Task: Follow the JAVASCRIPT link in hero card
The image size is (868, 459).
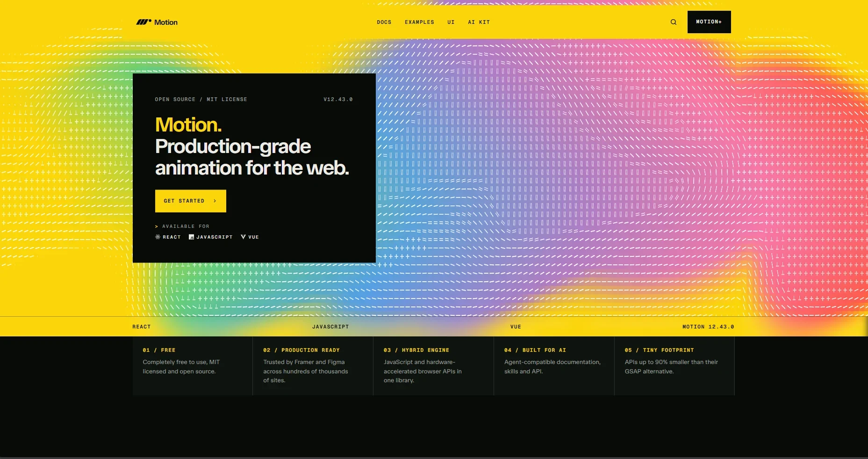Action: [211, 237]
